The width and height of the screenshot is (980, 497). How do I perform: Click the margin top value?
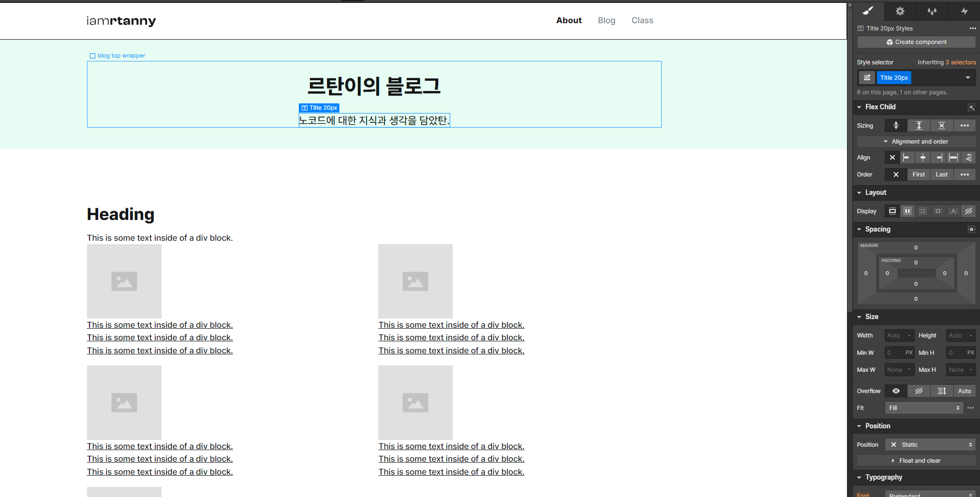916,248
